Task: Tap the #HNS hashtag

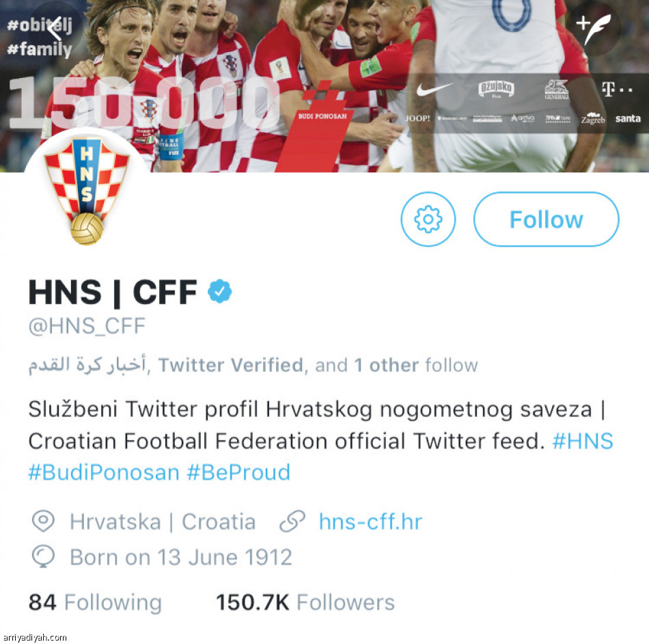Action: 583,441
